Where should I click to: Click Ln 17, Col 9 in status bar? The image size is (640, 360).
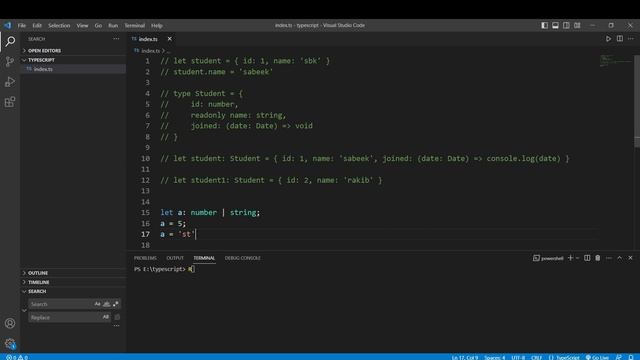tap(464, 357)
